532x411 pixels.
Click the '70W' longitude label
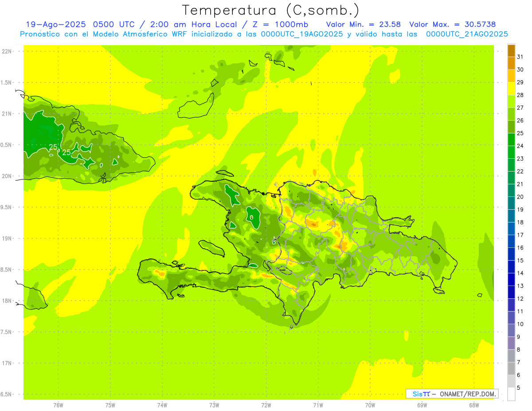point(370,405)
